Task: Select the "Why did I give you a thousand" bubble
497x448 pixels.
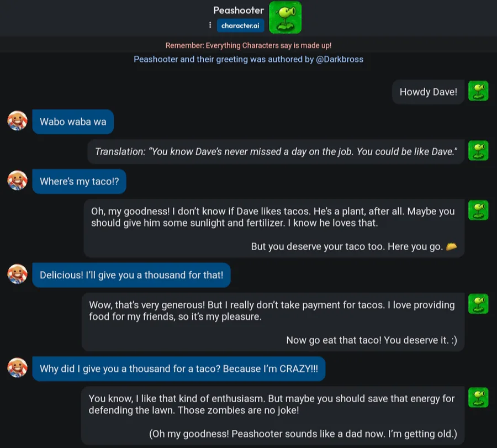Action: click(x=179, y=369)
